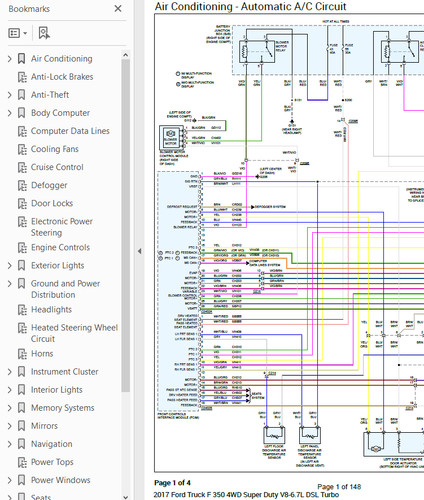Jump to Computer Data Lines bookmark
This screenshot has width=424, height=500.
tap(70, 131)
